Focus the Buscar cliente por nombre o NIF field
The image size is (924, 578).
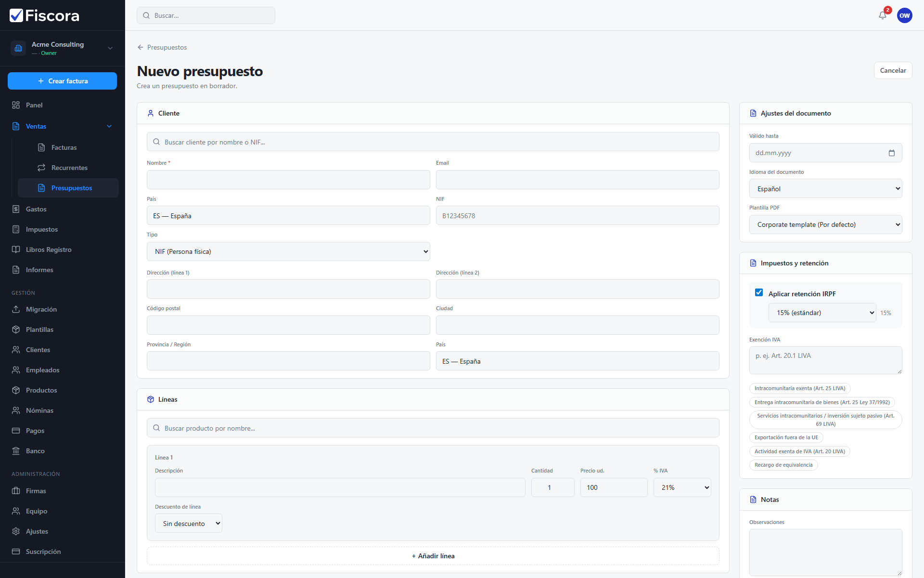coord(433,142)
